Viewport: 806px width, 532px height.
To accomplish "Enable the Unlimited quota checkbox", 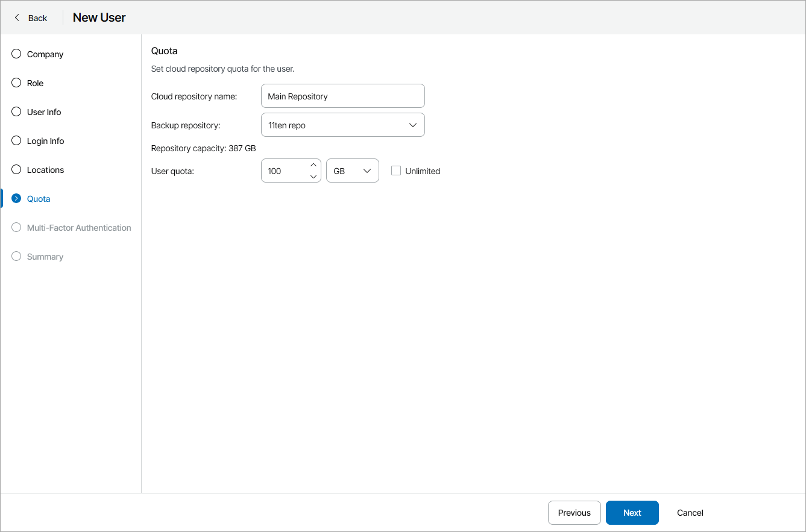I will click(x=396, y=171).
